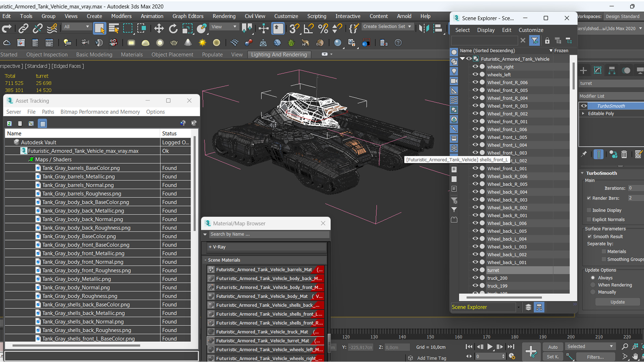Viewport: 644px width, 362px height.
Task: Open the selection filter All dropdown
Action: point(76,27)
